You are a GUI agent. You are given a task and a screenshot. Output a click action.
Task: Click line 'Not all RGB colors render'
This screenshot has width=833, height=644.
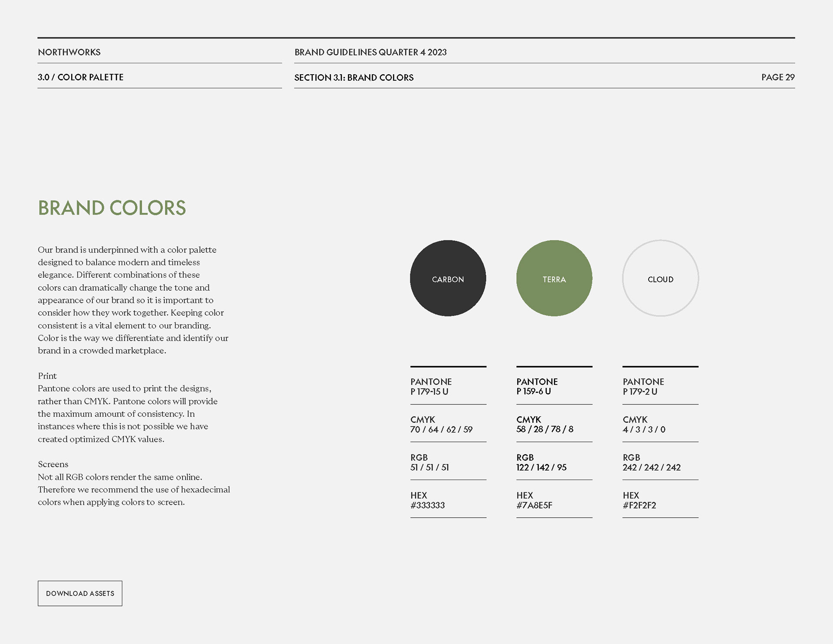pyautogui.click(x=120, y=477)
